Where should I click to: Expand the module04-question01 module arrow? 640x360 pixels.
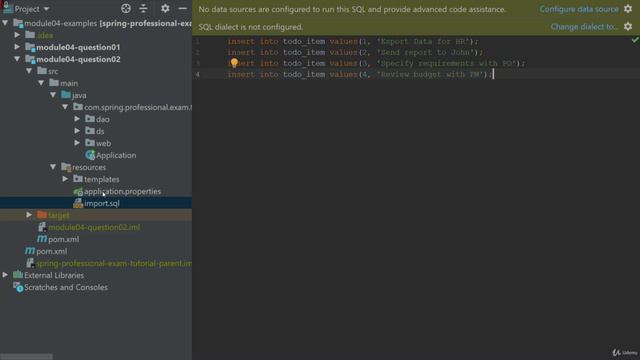(17, 47)
